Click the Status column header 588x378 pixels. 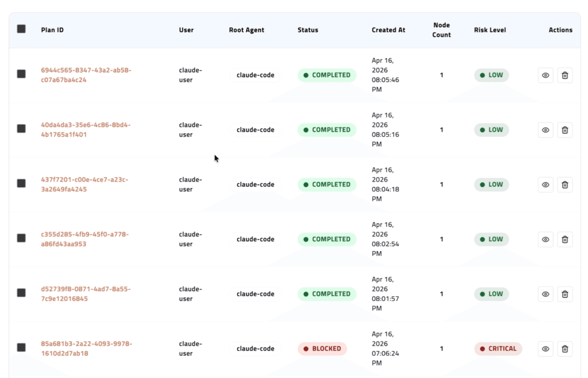[307, 30]
